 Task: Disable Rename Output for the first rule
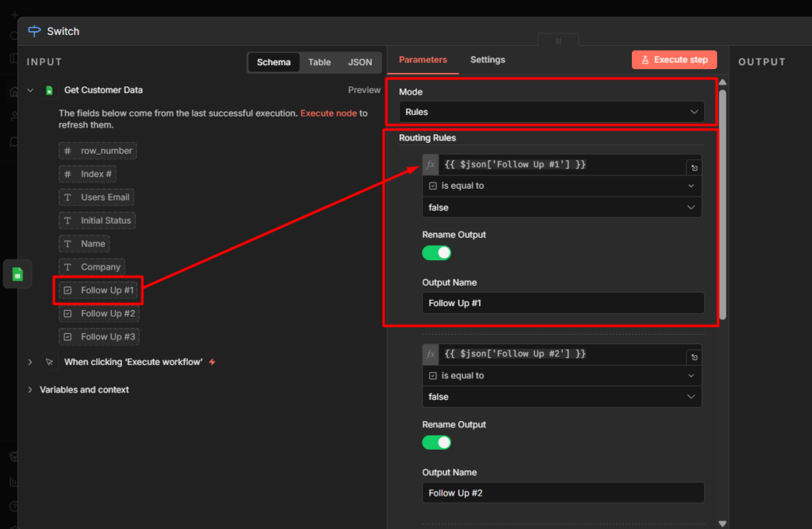click(x=436, y=252)
